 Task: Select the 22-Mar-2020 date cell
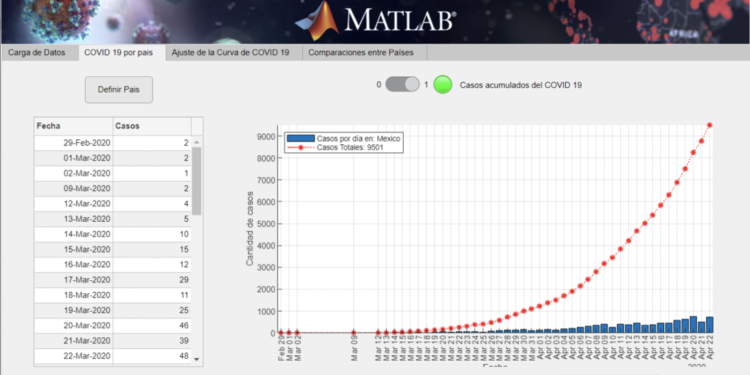pyautogui.click(x=74, y=356)
